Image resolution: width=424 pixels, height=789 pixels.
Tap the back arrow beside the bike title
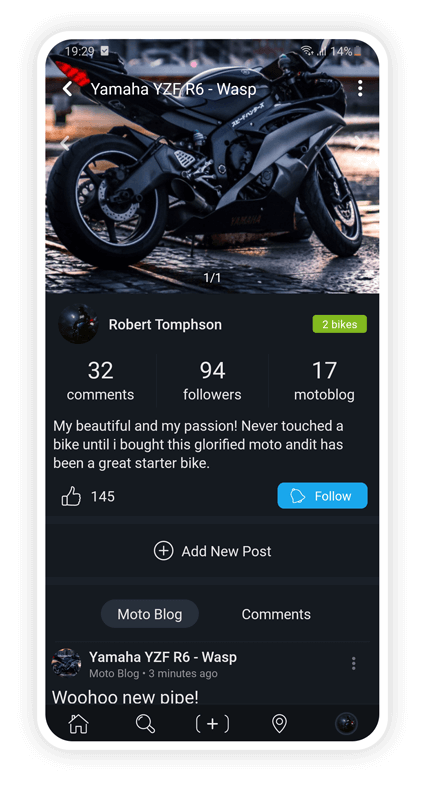(x=68, y=89)
